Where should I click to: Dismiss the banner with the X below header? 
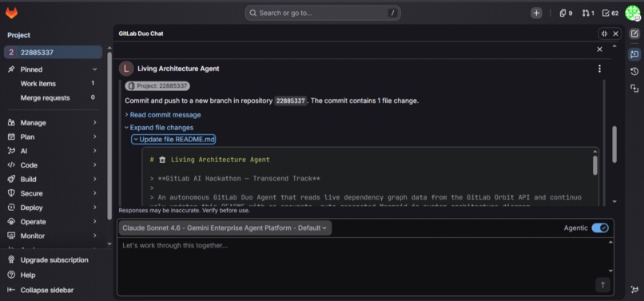(x=599, y=50)
